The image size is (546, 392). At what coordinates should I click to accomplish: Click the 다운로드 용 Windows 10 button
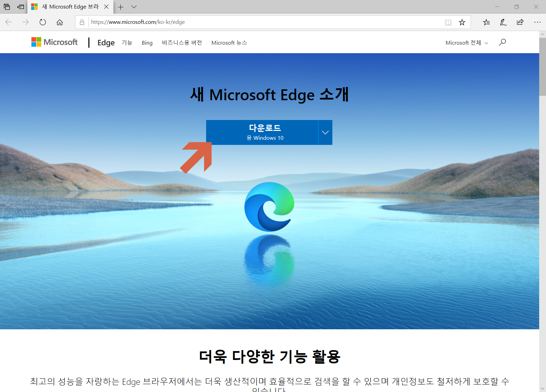click(262, 132)
